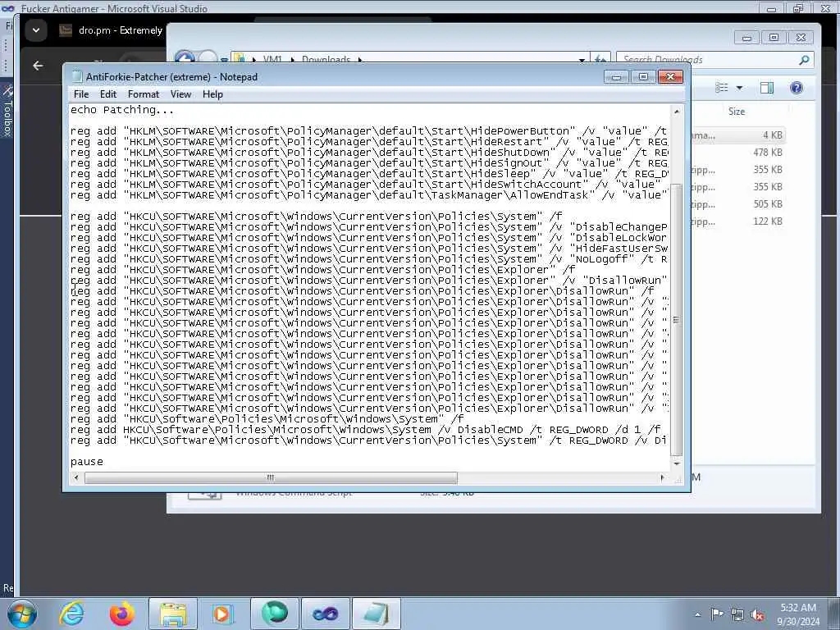
Task: Click the Notepad vertical scrollbar thumb
Action: pyautogui.click(x=677, y=320)
